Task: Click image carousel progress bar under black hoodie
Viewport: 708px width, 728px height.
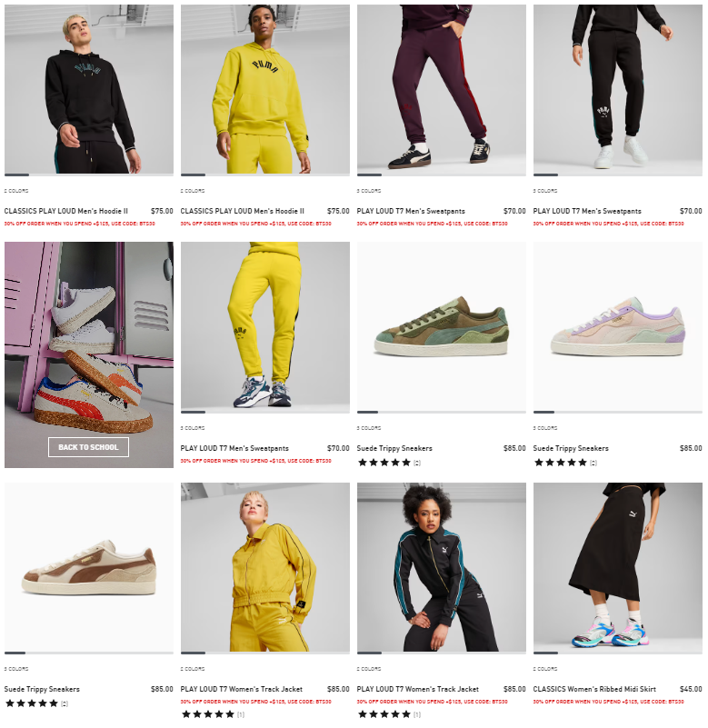Action: [x=89, y=175]
